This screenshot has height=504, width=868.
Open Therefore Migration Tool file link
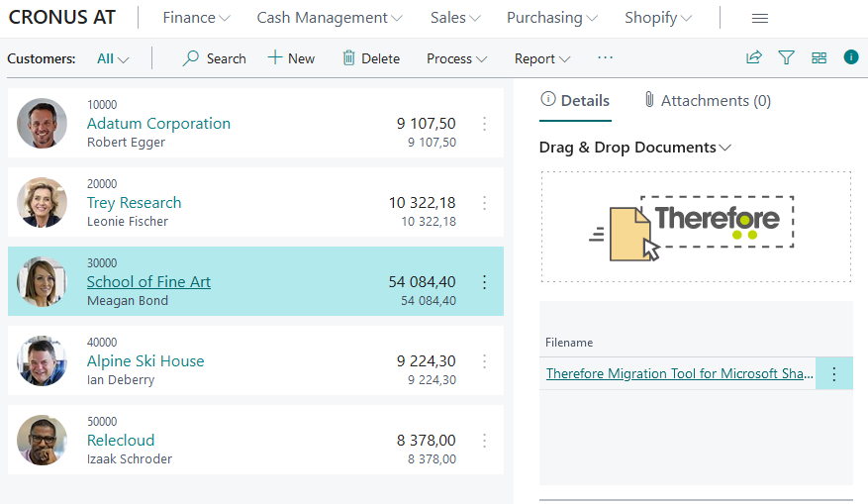click(x=679, y=373)
